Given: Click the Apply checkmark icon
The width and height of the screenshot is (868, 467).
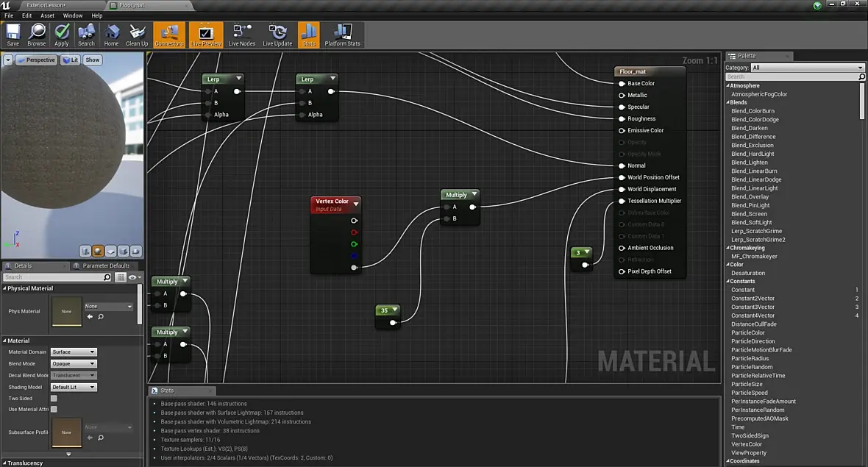Looking at the screenshot, I should 62,34.
